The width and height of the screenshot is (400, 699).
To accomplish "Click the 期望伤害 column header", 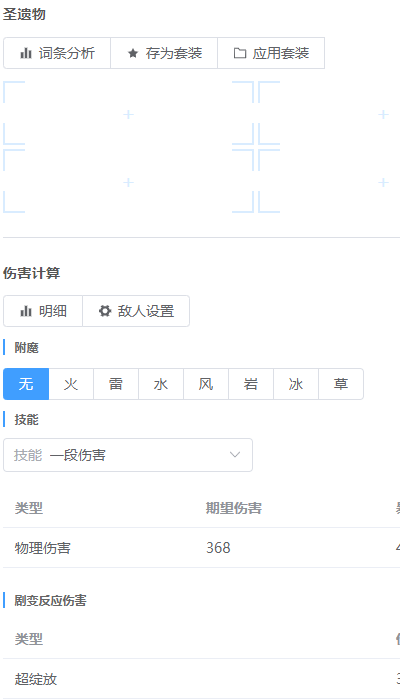I will pos(234,508).
